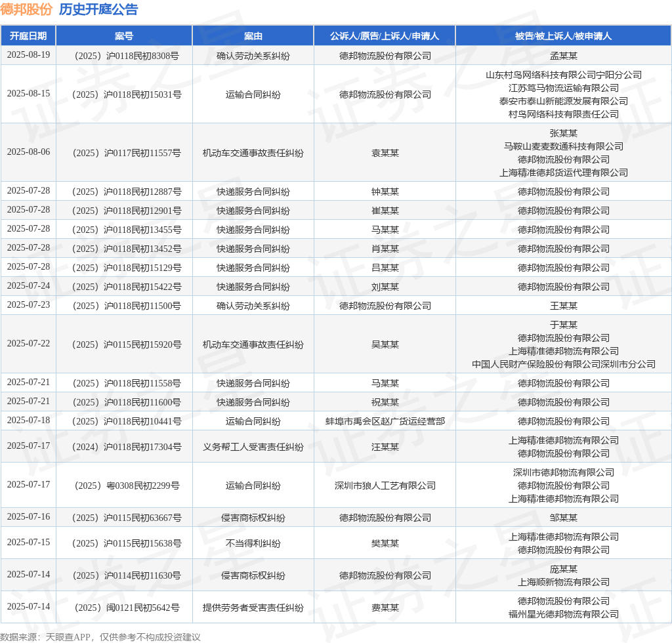Click plaintiff 崔某某

click(385, 211)
